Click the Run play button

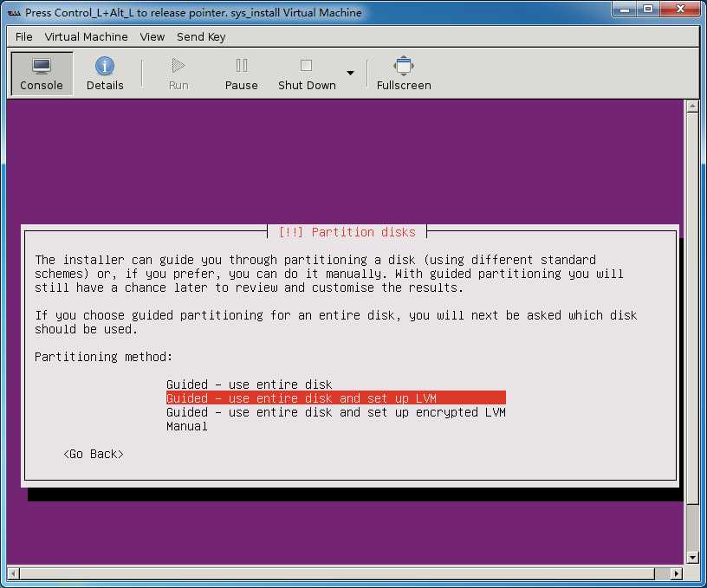click(178, 74)
